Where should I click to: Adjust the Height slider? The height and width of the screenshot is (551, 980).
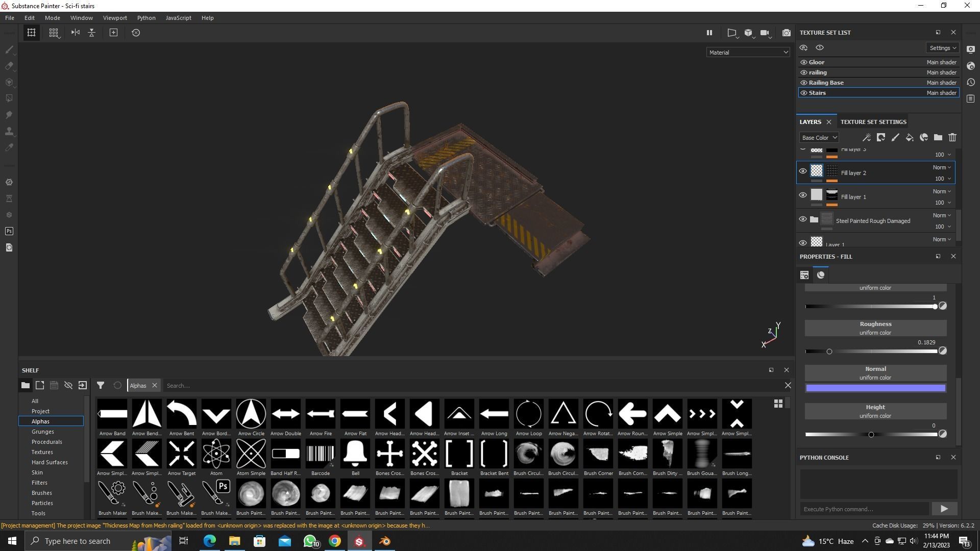(871, 435)
